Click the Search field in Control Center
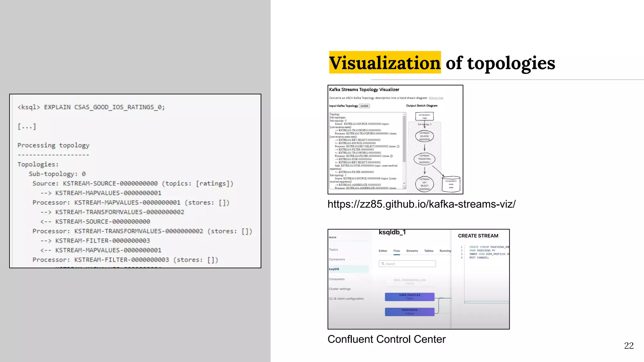Viewport: 644px width, 362px height. (407, 264)
